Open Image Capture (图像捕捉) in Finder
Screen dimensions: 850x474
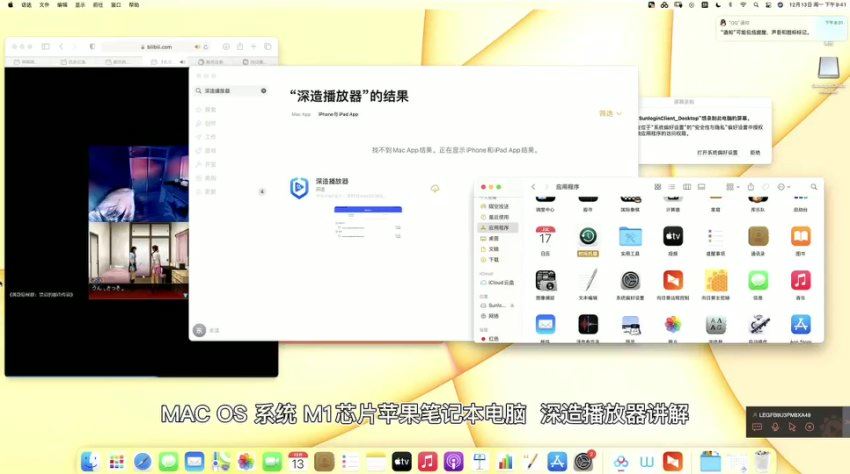coord(545,280)
